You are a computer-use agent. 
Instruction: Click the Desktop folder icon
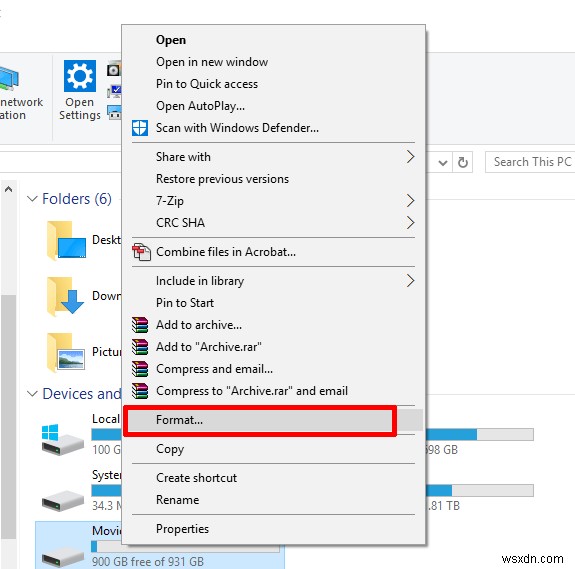pos(66,241)
